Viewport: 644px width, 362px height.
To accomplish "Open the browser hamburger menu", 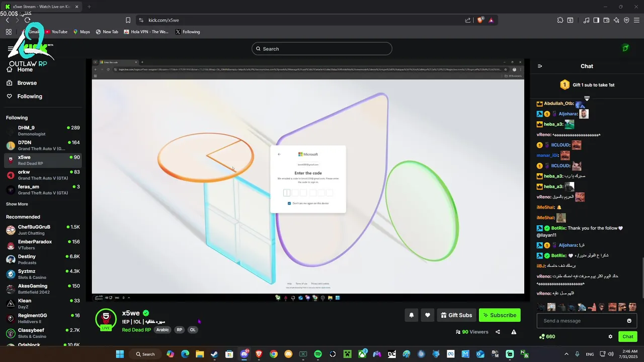I will point(637,20).
